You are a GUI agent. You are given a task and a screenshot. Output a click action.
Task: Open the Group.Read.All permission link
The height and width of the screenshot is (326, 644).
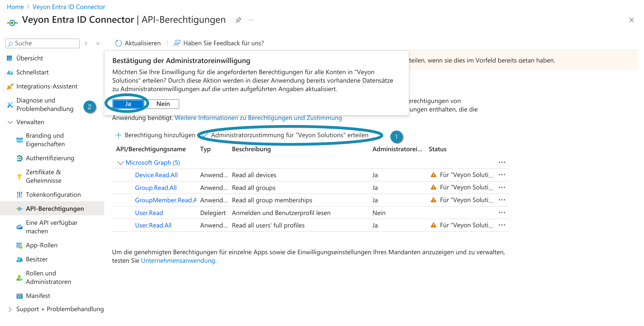[x=156, y=188]
